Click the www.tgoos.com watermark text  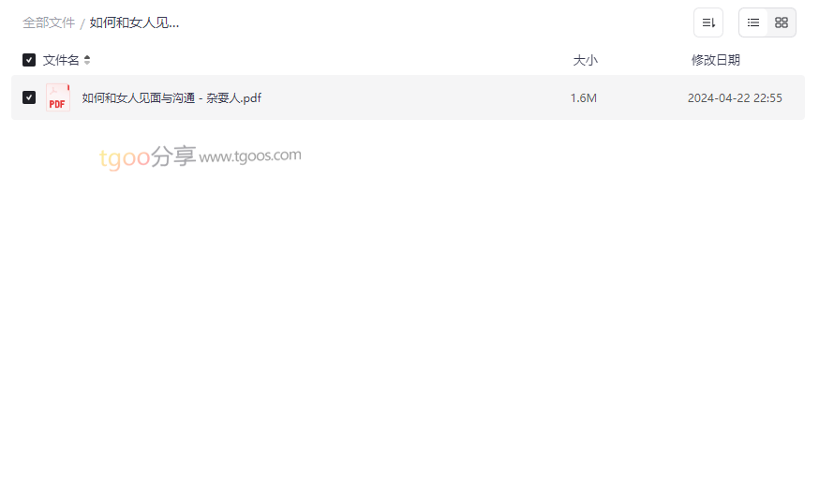coord(250,156)
